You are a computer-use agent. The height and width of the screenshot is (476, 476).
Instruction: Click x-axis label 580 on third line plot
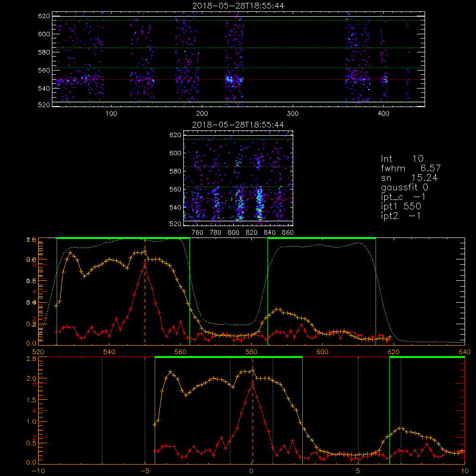coord(251,352)
